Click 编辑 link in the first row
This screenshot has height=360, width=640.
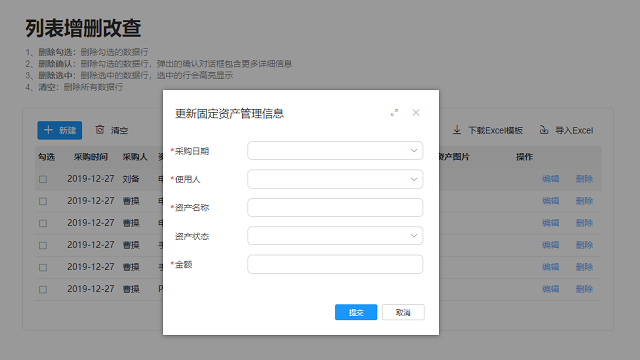click(551, 179)
